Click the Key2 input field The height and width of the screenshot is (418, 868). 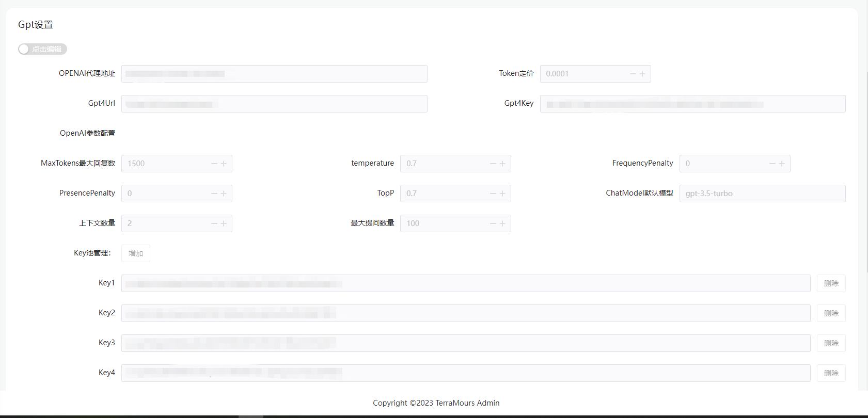coord(466,313)
